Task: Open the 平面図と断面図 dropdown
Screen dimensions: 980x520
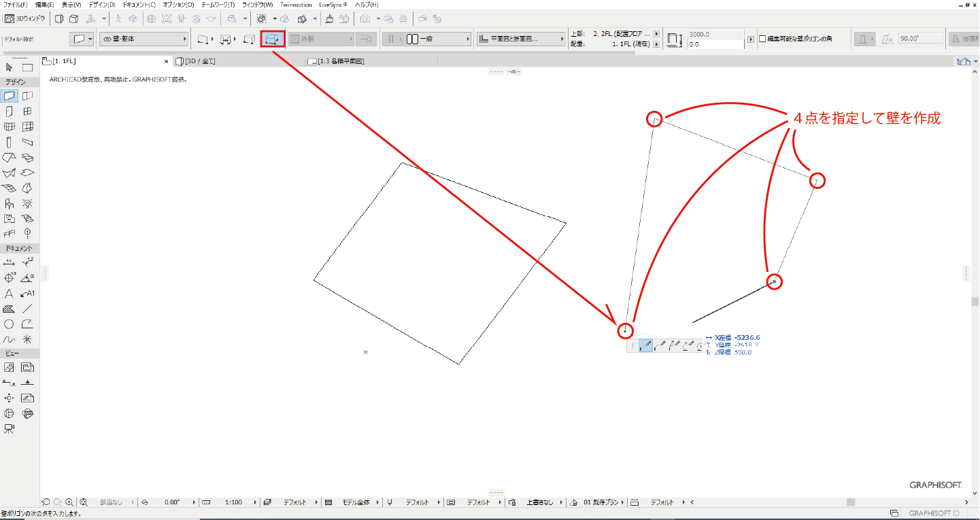Action: [x=562, y=39]
